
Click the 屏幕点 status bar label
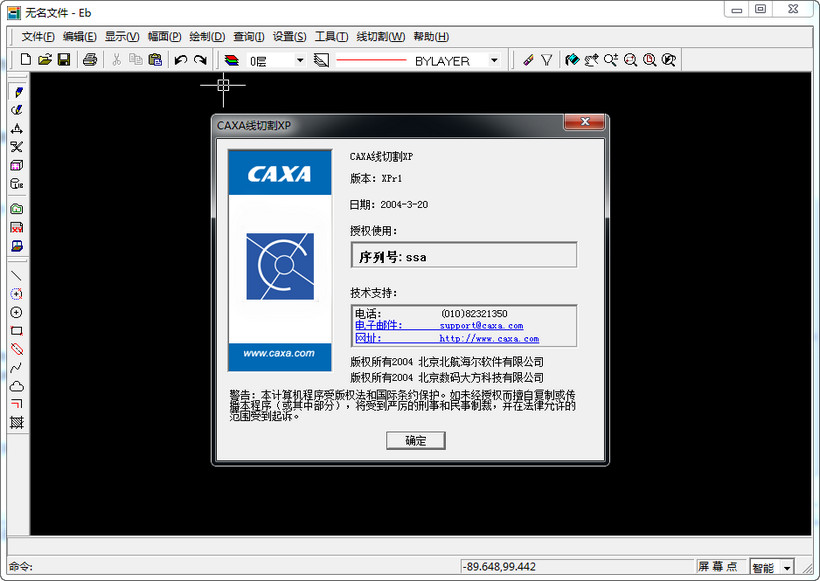[x=718, y=566]
